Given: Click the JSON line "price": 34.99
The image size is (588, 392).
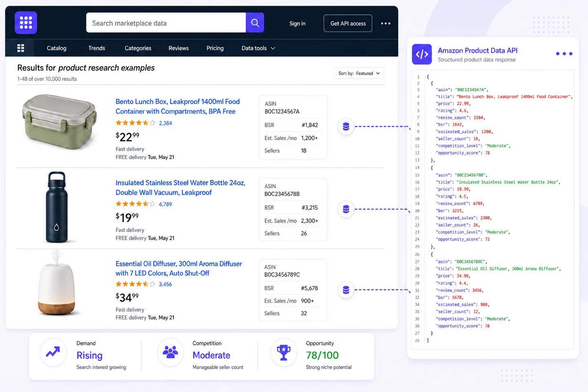Looking at the screenshot, I should pos(453,276).
